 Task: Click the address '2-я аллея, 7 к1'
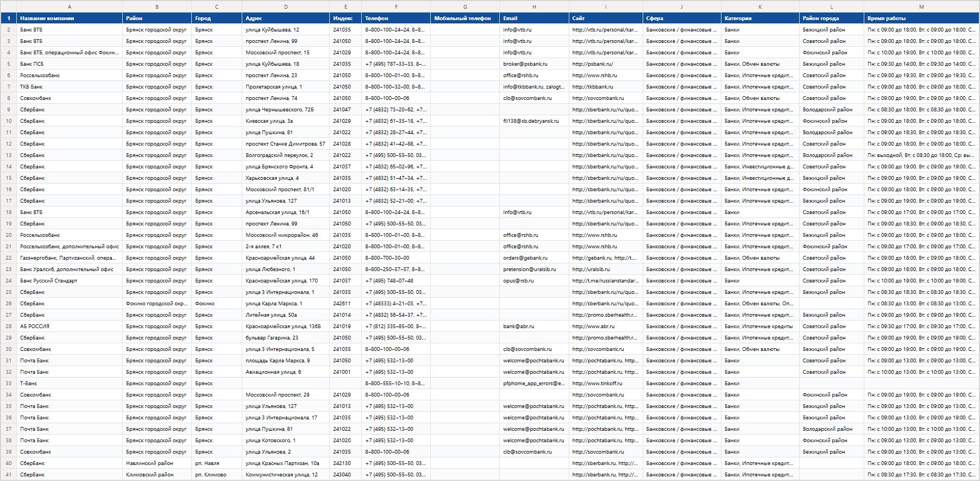pyautogui.click(x=286, y=247)
